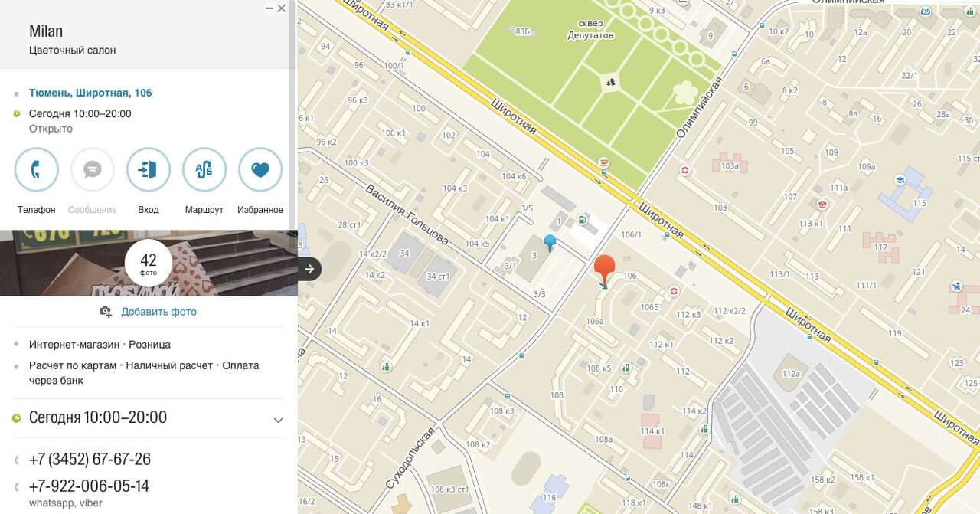Image resolution: width=980 pixels, height=514 pixels.
Task: Click the phone number +7-922-006-05-14
Action: pyautogui.click(x=89, y=486)
